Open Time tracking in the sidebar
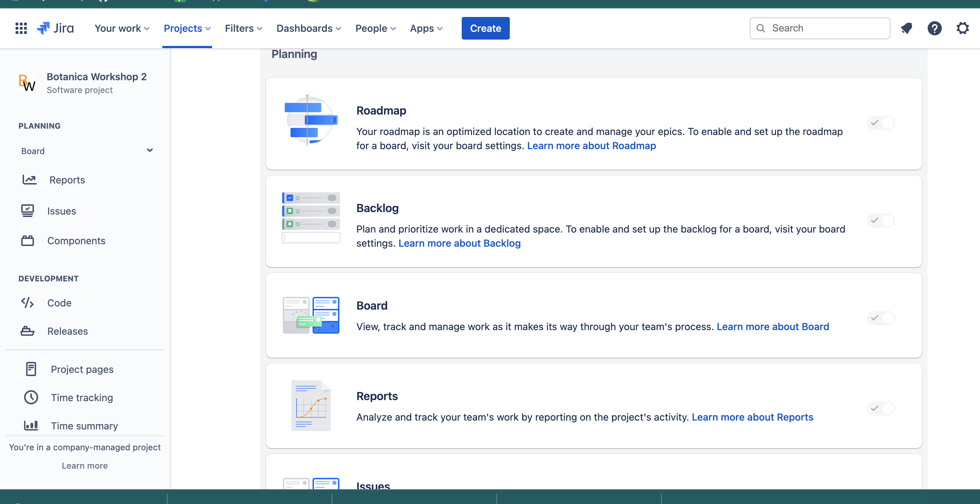Viewport: 980px width, 504px height. [82, 398]
